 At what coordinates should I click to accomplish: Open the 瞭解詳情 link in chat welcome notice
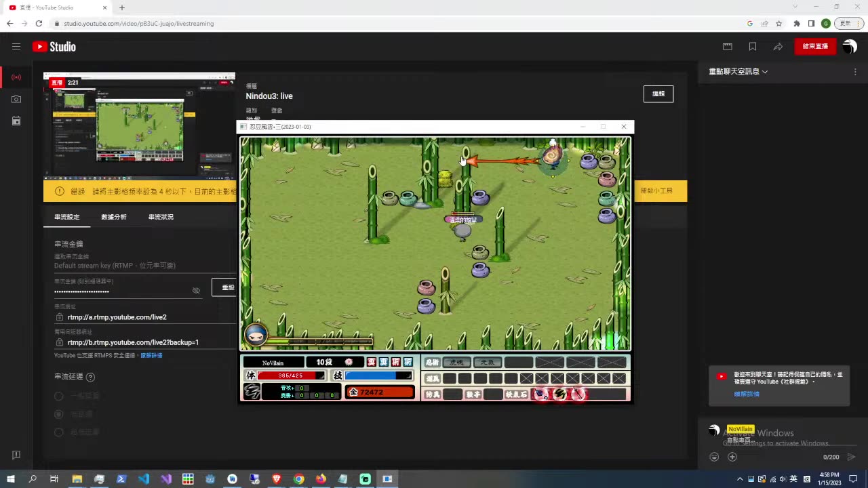click(x=747, y=394)
